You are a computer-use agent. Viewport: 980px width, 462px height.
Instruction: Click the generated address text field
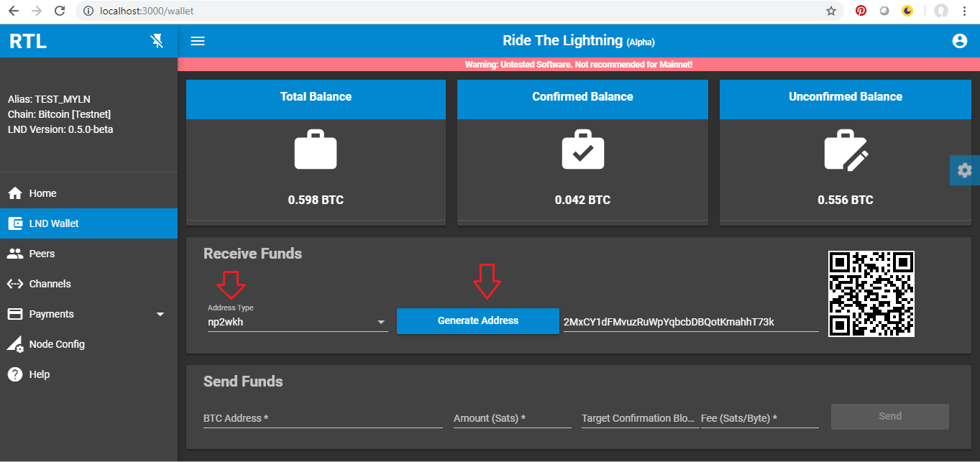point(691,322)
